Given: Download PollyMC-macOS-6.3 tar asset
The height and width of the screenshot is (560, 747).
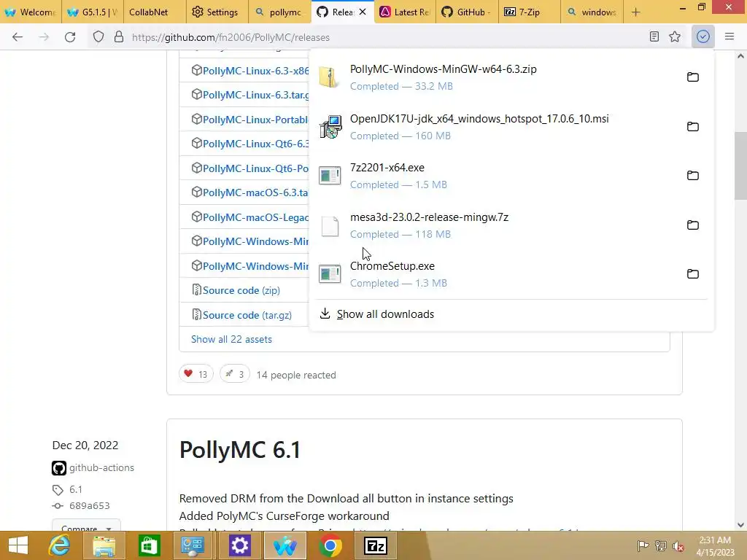Looking at the screenshot, I should (255, 192).
